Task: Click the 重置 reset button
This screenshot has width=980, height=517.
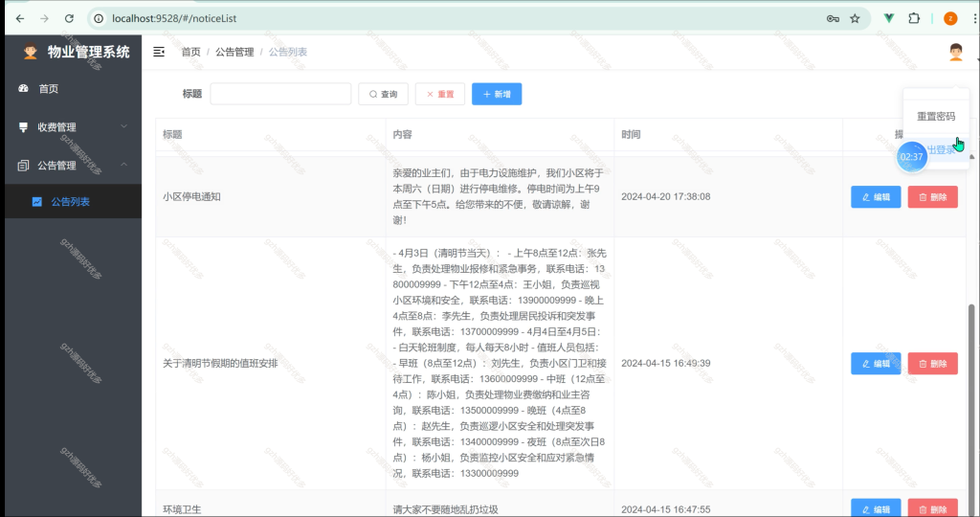Action: click(x=440, y=94)
